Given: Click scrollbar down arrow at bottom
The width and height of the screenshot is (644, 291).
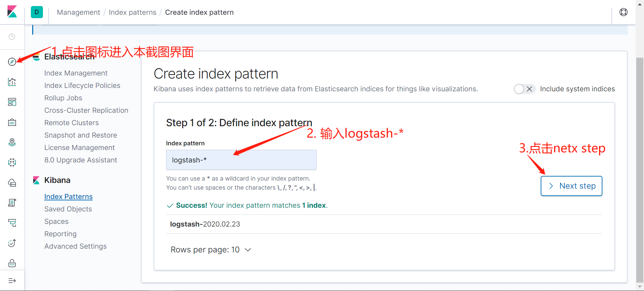Looking at the screenshot, I should click(640, 287).
